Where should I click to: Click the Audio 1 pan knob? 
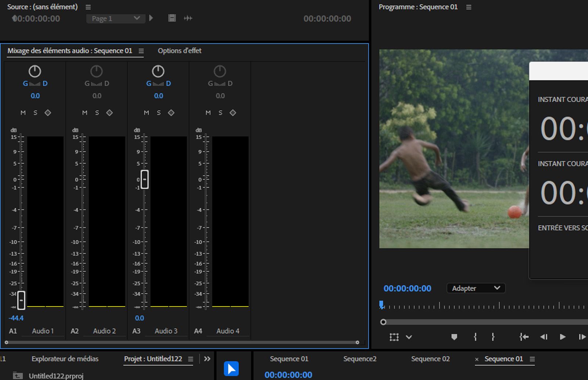point(35,71)
